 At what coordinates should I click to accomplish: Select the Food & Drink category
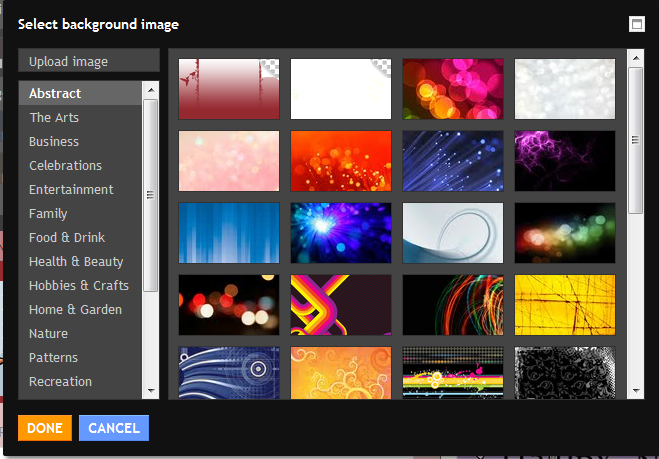coord(80,237)
